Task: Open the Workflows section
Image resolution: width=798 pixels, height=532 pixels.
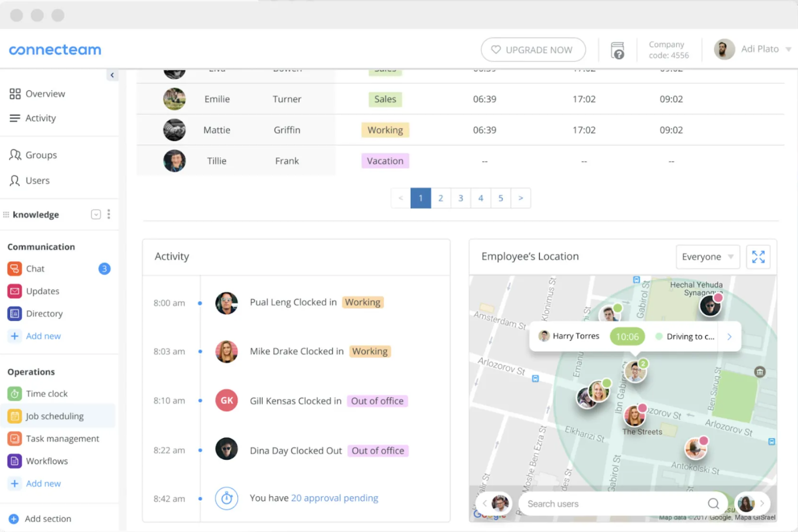Action: coord(46,461)
